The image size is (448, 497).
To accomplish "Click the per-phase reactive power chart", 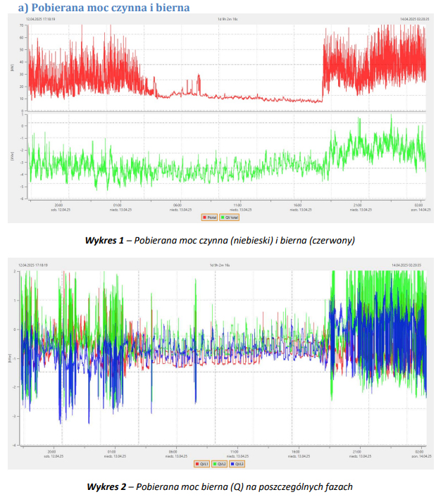I will [x=225, y=359].
